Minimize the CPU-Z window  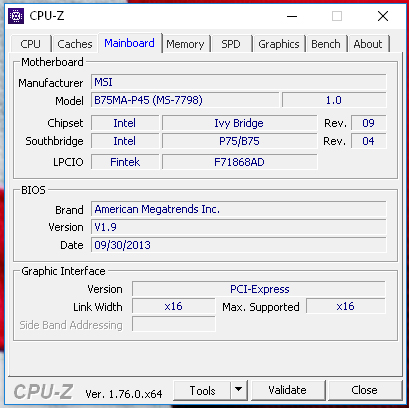click(292, 16)
